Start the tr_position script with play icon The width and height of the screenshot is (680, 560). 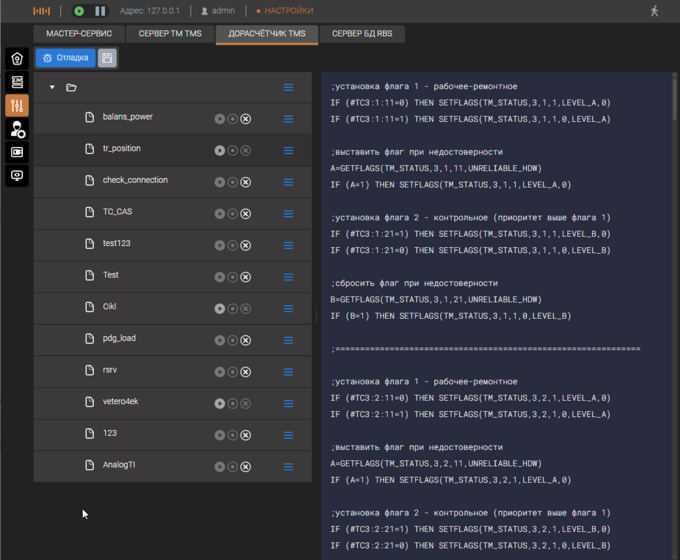click(219, 150)
